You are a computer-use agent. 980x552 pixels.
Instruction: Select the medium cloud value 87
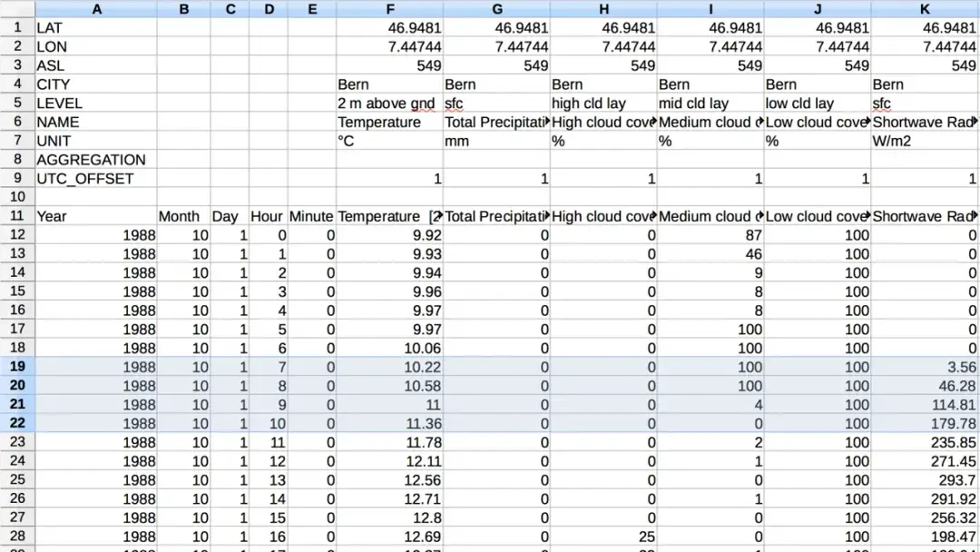click(710, 235)
